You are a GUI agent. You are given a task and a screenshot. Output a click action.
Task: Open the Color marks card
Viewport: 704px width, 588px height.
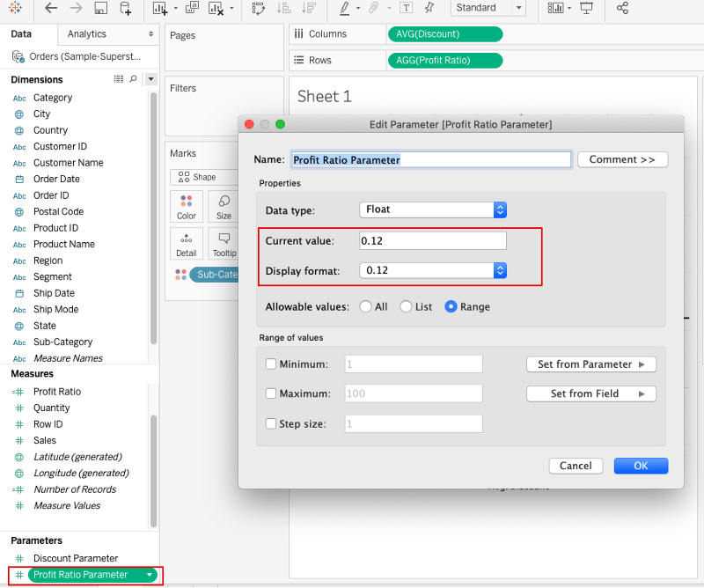pos(187,207)
